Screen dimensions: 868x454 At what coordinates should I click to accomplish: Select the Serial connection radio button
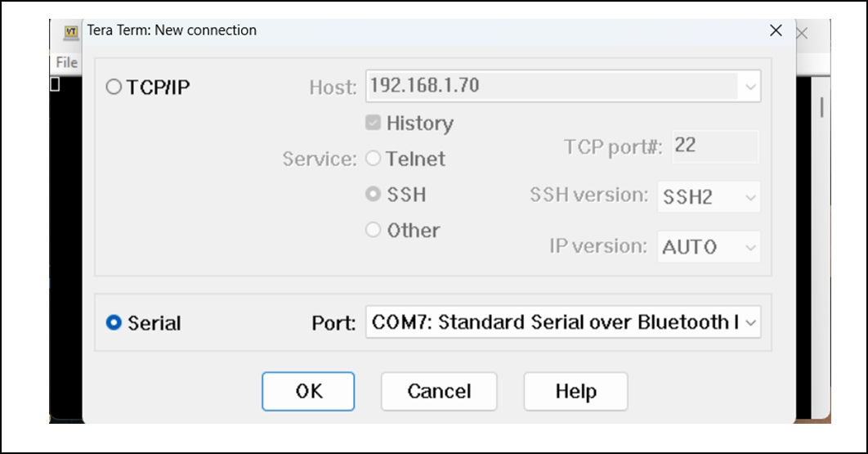click(x=114, y=323)
